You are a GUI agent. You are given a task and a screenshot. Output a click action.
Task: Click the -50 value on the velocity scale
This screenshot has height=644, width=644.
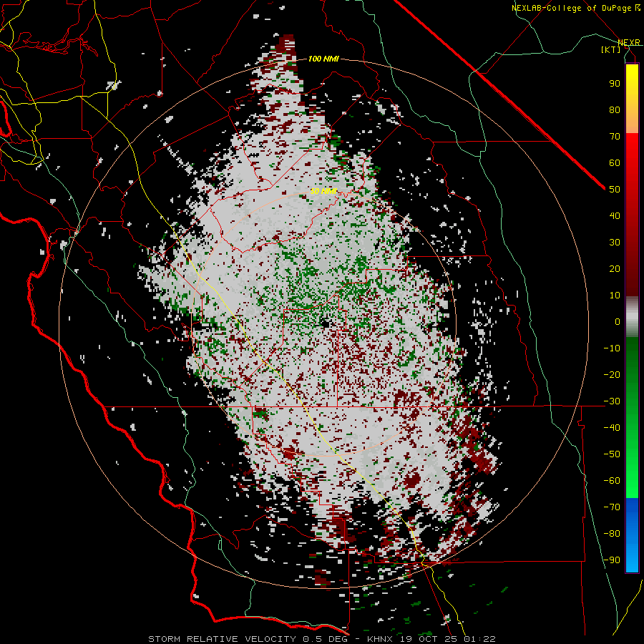pos(612,454)
